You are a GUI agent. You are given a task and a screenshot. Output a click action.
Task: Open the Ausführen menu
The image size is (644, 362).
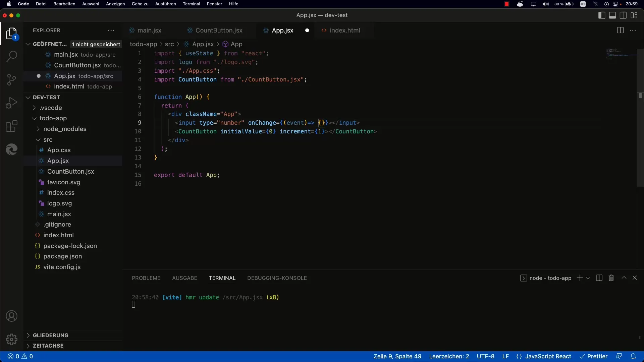pyautogui.click(x=165, y=4)
